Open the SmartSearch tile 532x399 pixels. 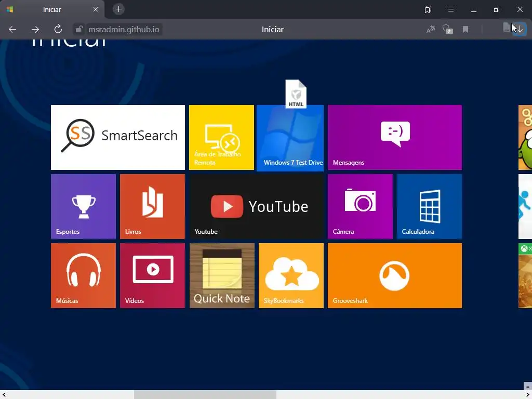[118, 137]
